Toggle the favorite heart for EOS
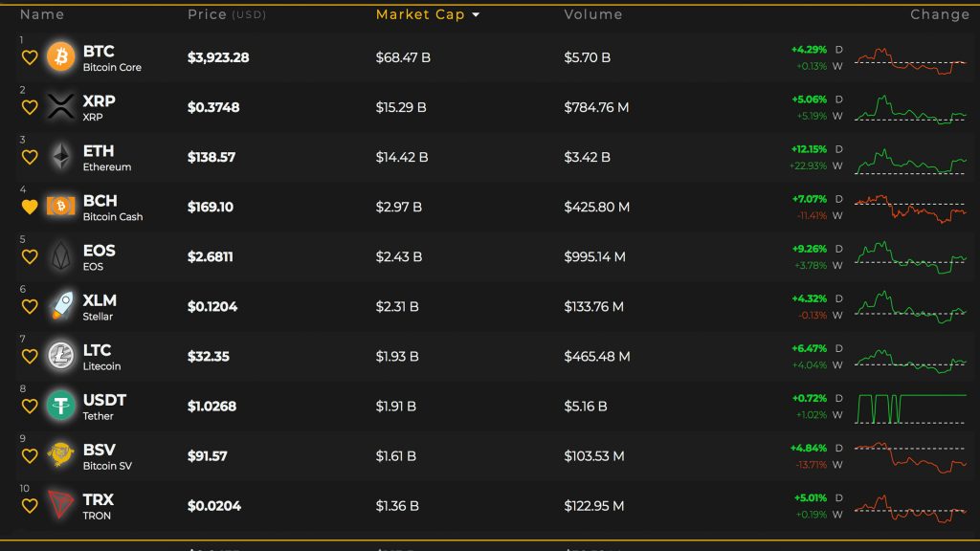This screenshot has height=551, width=980. 30,256
